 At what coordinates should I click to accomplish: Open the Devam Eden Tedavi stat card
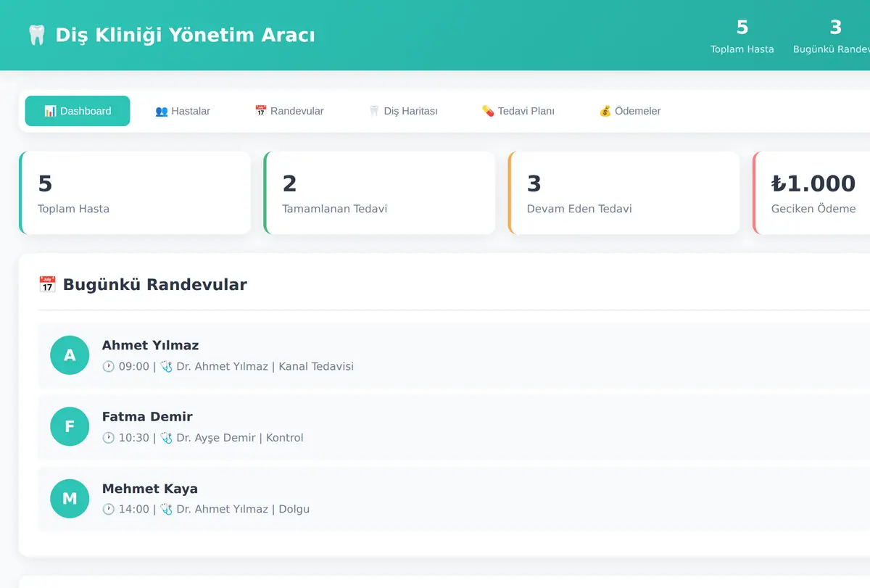click(624, 193)
